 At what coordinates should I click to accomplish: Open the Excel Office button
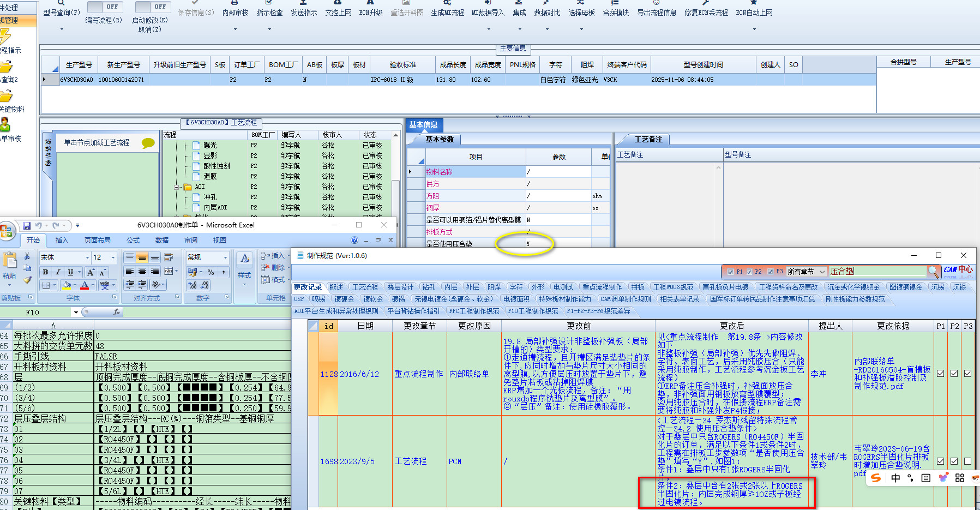(7, 230)
